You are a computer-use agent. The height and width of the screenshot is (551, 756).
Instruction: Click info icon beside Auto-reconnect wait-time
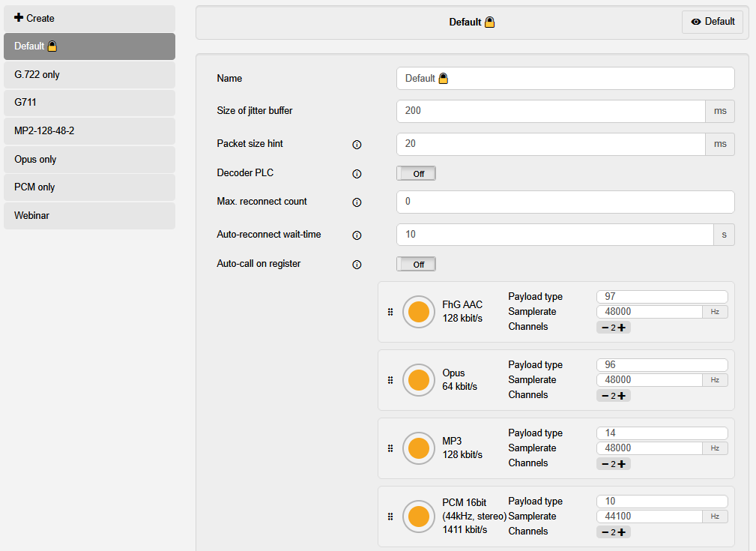[357, 235]
